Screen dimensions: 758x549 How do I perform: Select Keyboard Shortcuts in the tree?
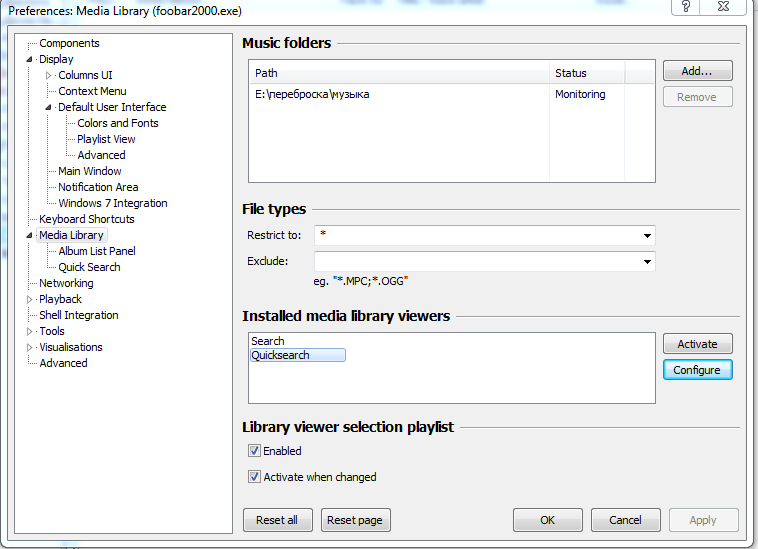pyautogui.click(x=86, y=219)
